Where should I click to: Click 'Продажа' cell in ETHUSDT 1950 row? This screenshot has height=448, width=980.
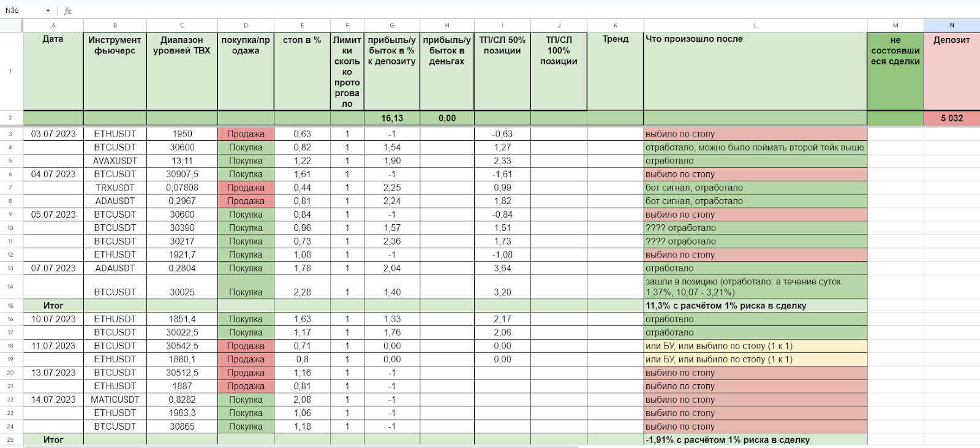[x=246, y=134]
